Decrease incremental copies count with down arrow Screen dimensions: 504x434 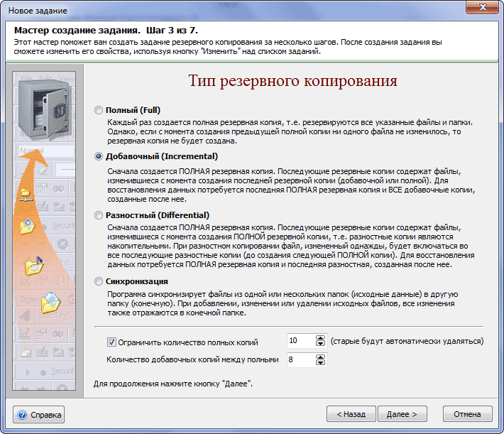point(320,363)
